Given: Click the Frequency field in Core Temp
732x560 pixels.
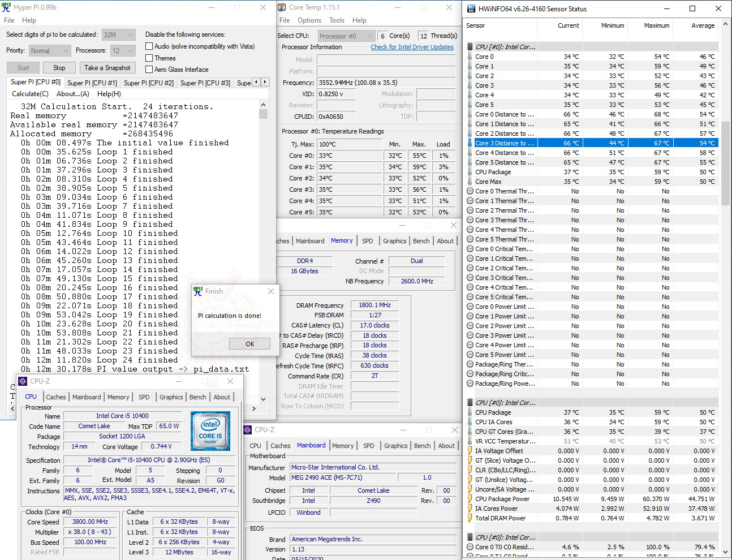Looking at the screenshot, I should (x=386, y=83).
